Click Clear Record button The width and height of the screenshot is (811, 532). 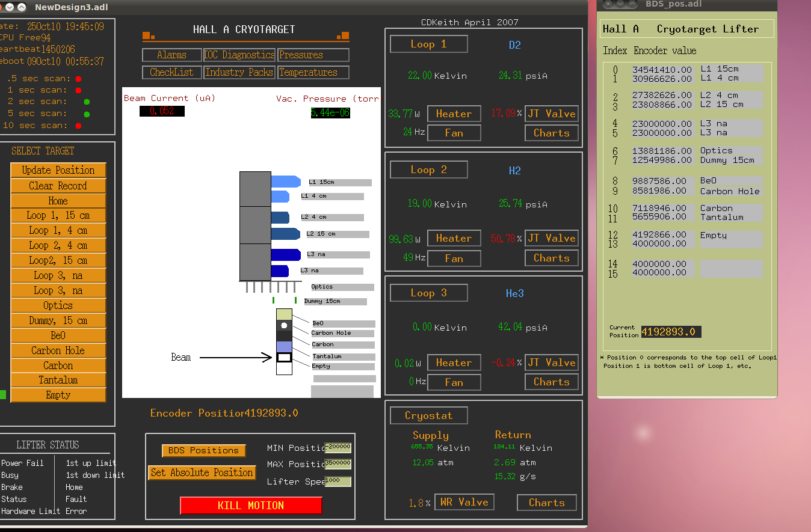pos(58,186)
